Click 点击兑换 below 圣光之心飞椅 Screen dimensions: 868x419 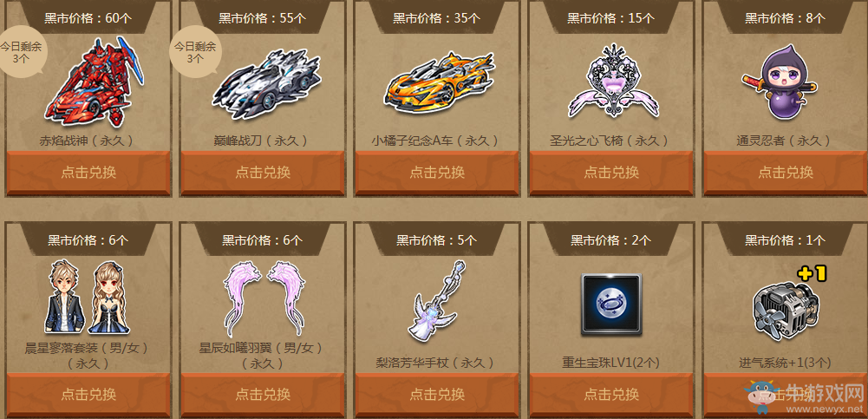tap(611, 173)
